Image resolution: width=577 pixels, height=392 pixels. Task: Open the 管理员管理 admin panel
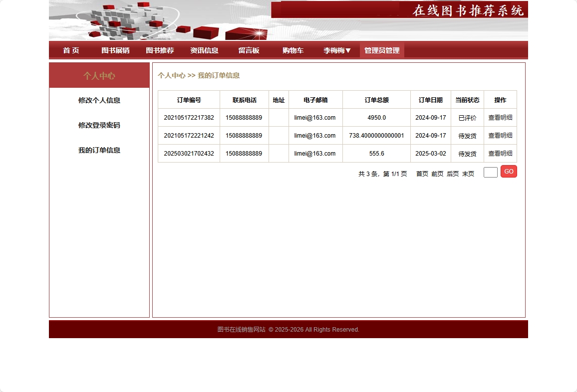[382, 50]
